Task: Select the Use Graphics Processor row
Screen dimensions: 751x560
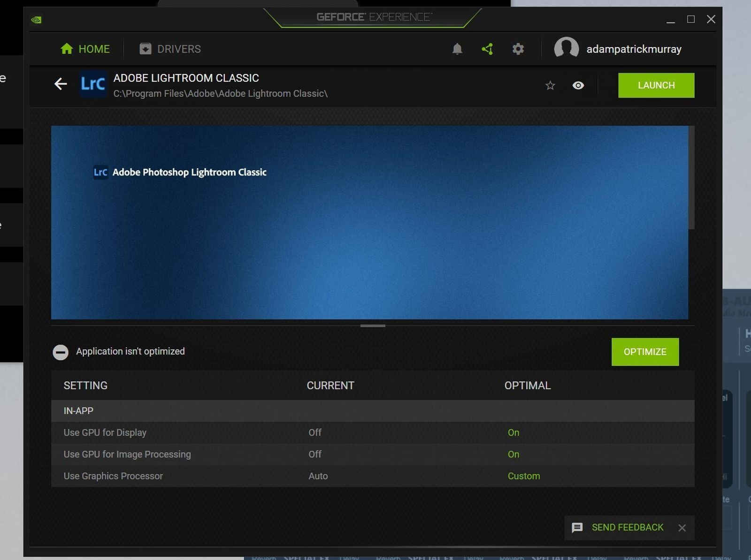Action: coord(373,476)
